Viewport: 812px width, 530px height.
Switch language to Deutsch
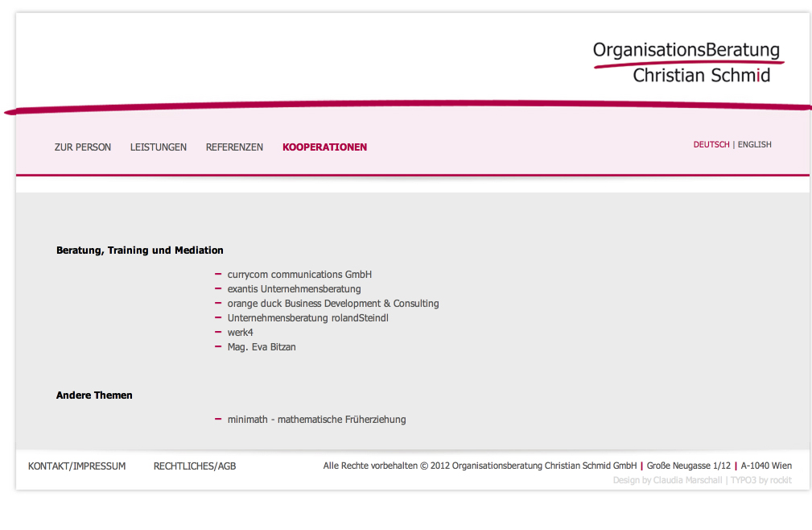[711, 145]
